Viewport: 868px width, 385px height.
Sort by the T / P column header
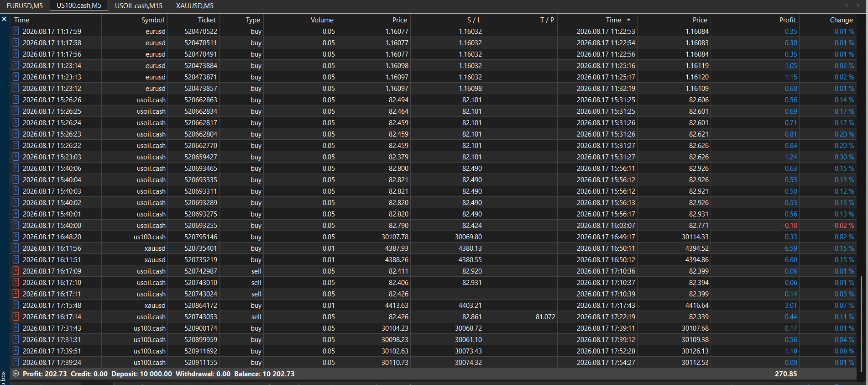tap(547, 20)
